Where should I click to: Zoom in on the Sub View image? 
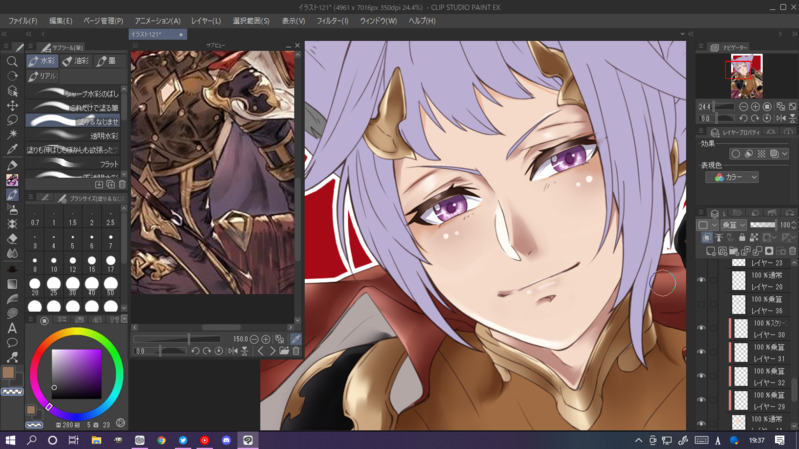pos(266,339)
